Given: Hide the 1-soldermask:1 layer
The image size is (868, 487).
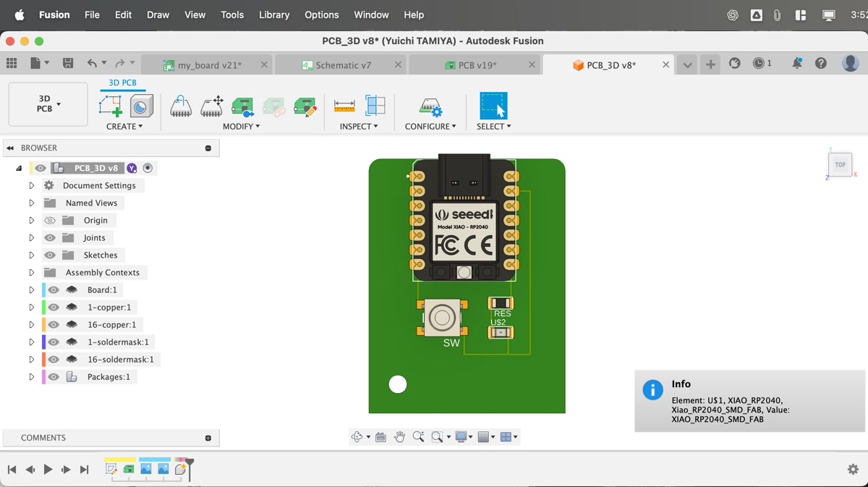Looking at the screenshot, I should (x=54, y=342).
